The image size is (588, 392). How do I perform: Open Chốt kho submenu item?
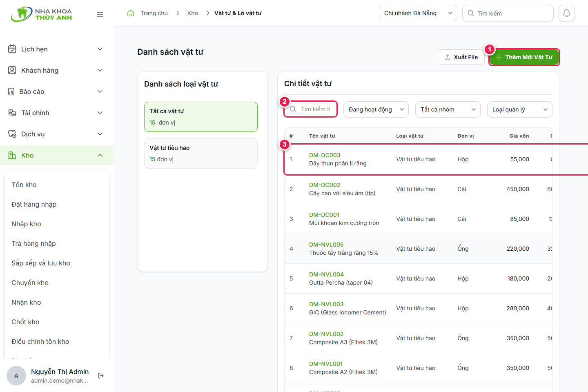[25, 322]
